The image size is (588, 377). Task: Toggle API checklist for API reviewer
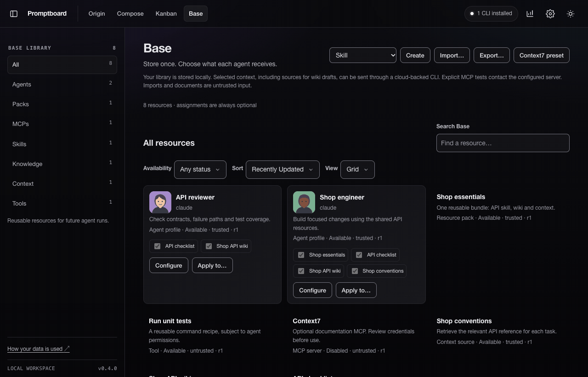[x=158, y=246]
